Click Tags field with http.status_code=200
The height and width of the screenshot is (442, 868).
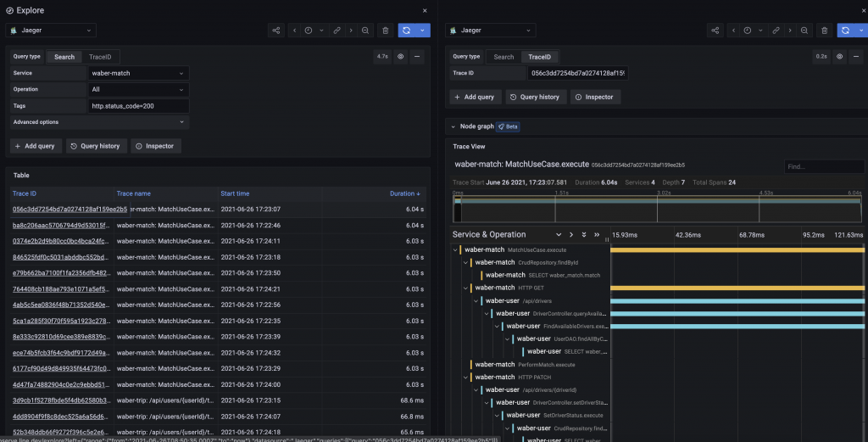(x=138, y=106)
